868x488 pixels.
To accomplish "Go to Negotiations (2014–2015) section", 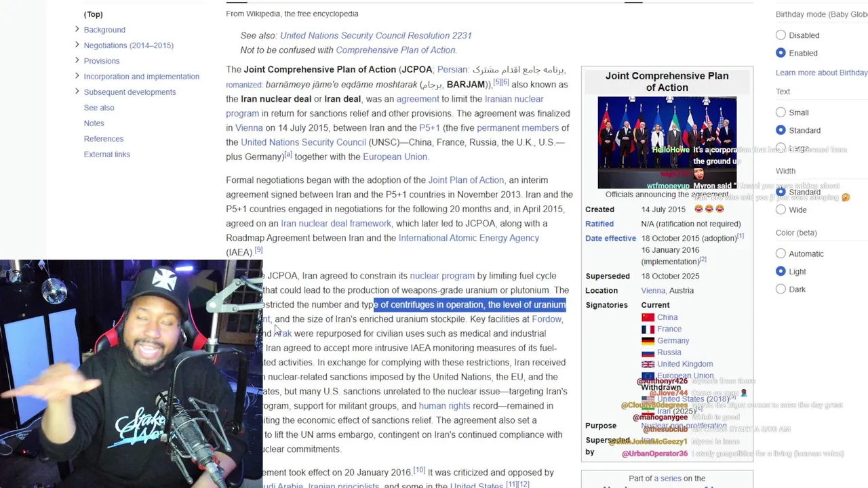I will pyautogui.click(x=129, y=45).
